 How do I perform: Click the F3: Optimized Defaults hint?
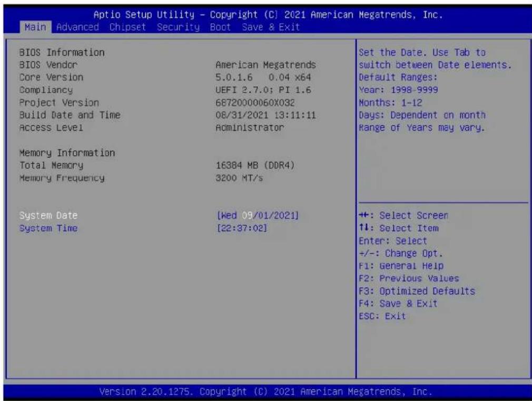(417, 291)
